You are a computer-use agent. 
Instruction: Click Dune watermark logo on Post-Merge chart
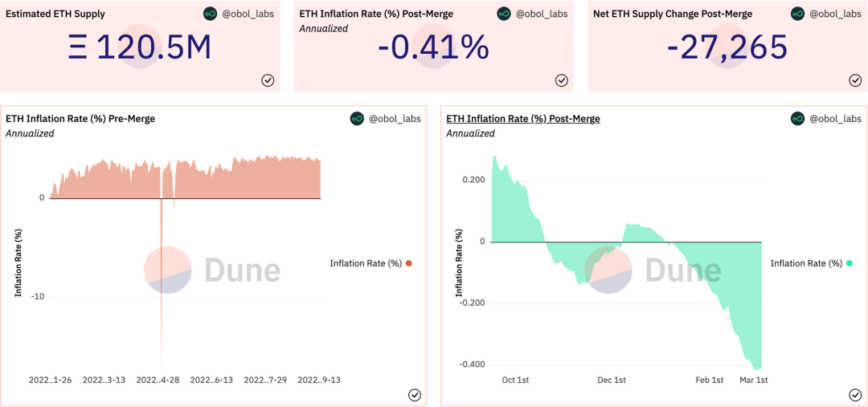pyautogui.click(x=653, y=270)
